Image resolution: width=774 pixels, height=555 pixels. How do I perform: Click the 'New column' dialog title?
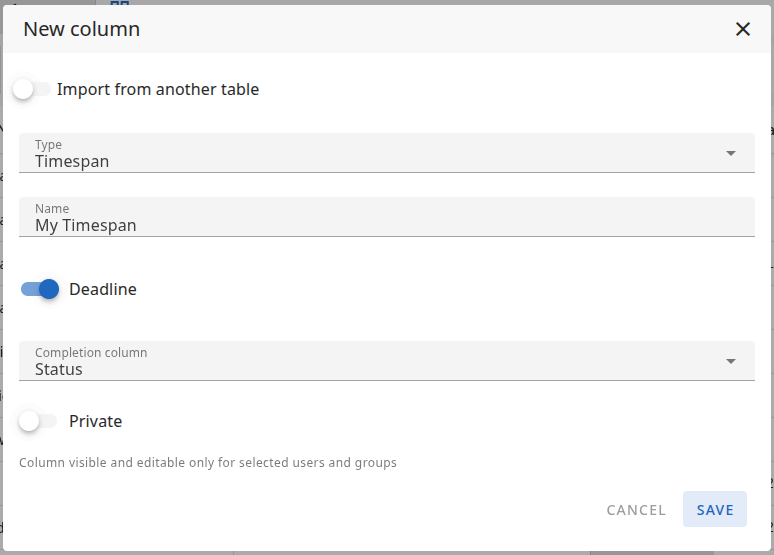pos(82,29)
